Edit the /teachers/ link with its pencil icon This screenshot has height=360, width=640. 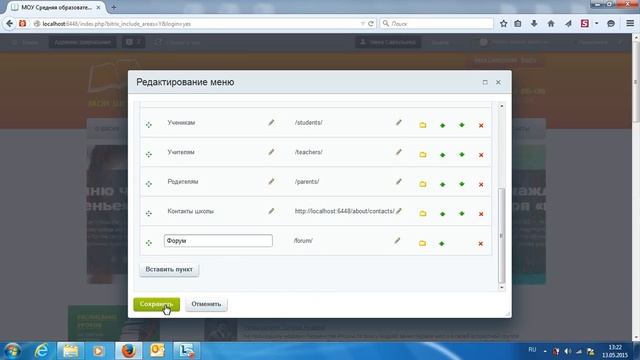399,152
